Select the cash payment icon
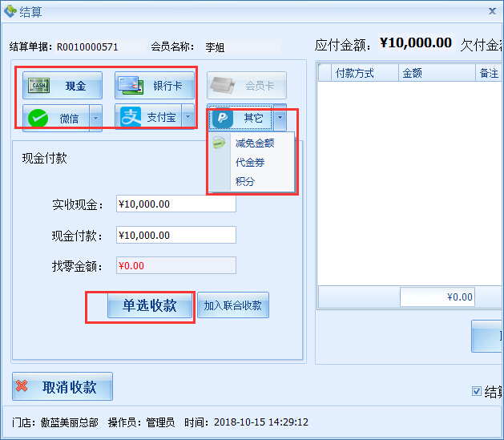Screen dimensions: 504x440 [39, 86]
